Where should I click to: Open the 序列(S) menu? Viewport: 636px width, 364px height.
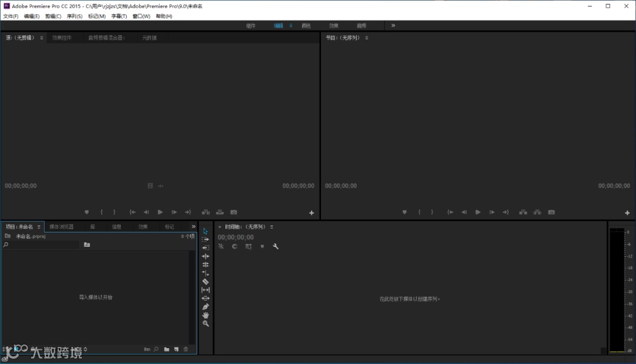click(75, 16)
